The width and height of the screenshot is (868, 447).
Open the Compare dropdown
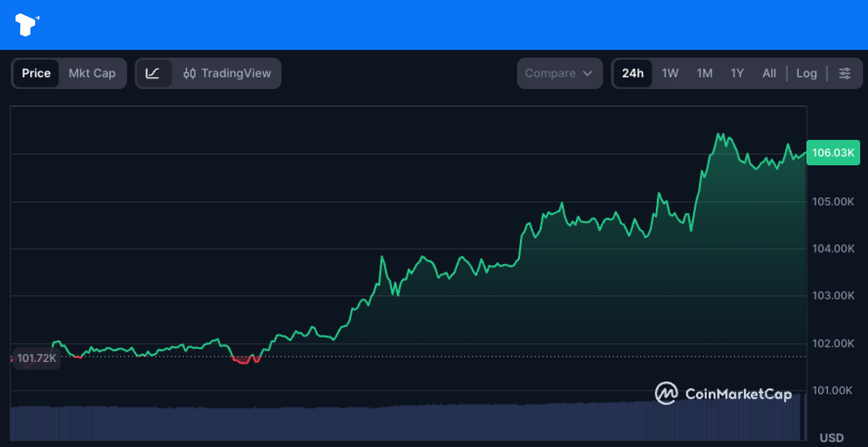click(559, 73)
